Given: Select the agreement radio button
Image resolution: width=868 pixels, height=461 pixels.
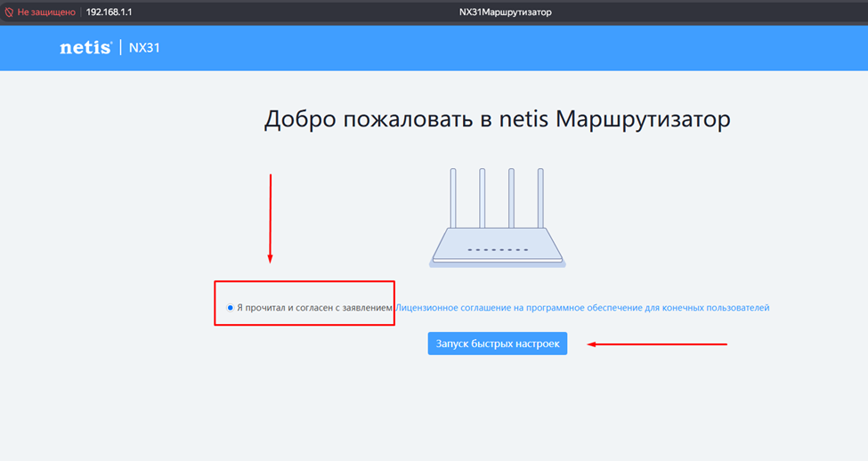Looking at the screenshot, I should point(231,308).
